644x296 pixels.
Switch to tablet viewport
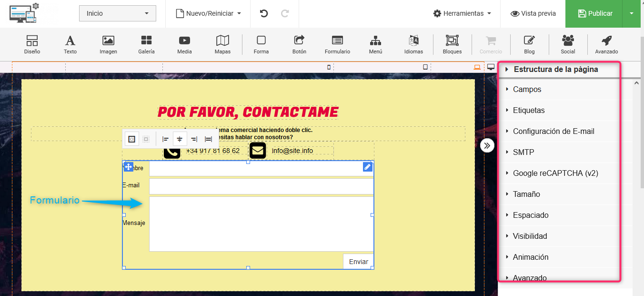(425, 67)
